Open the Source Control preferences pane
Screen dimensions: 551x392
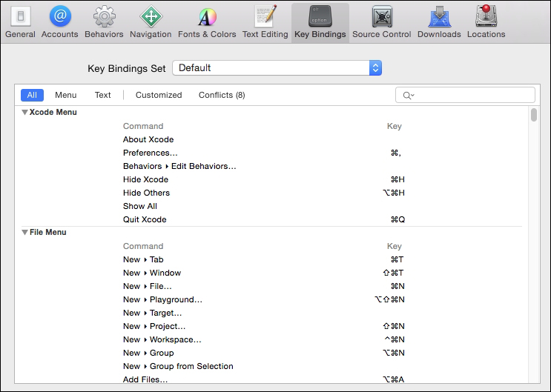[x=382, y=21]
